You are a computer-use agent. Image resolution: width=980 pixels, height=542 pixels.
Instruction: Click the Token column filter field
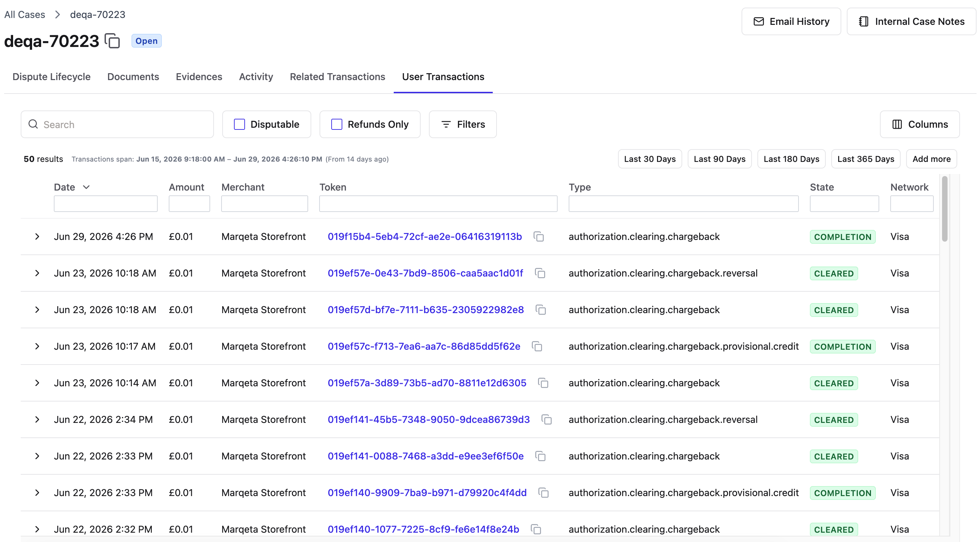tap(438, 204)
